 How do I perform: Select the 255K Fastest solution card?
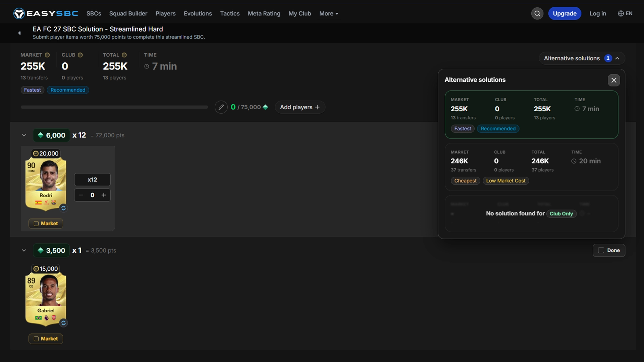pyautogui.click(x=531, y=115)
